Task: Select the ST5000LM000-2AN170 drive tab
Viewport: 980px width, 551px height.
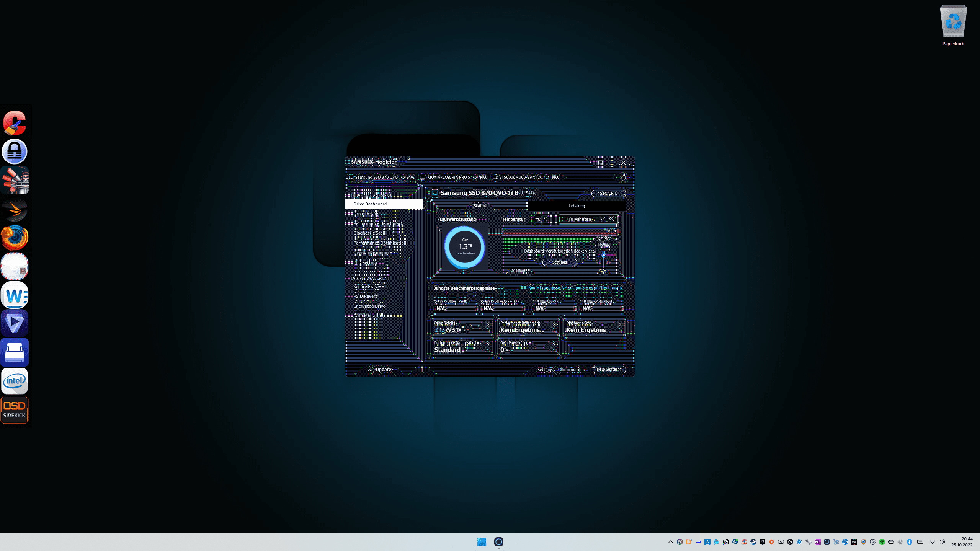Action: point(526,177)
